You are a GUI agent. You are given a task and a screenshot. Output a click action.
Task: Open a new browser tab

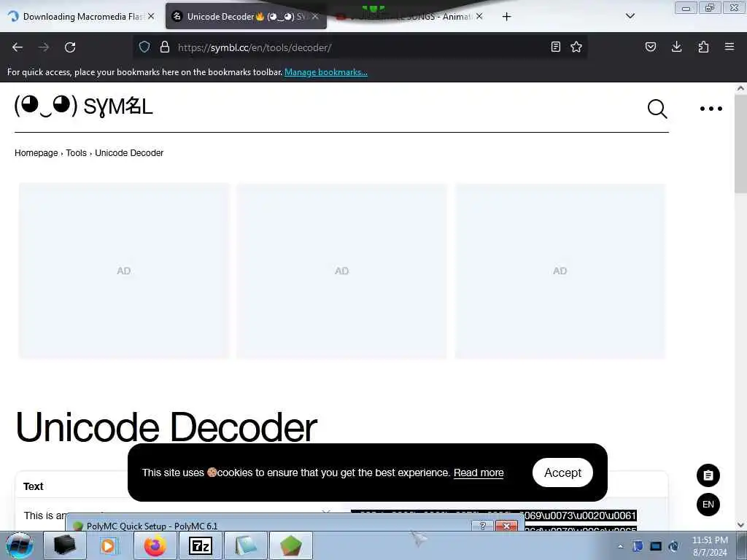[506, 17]
